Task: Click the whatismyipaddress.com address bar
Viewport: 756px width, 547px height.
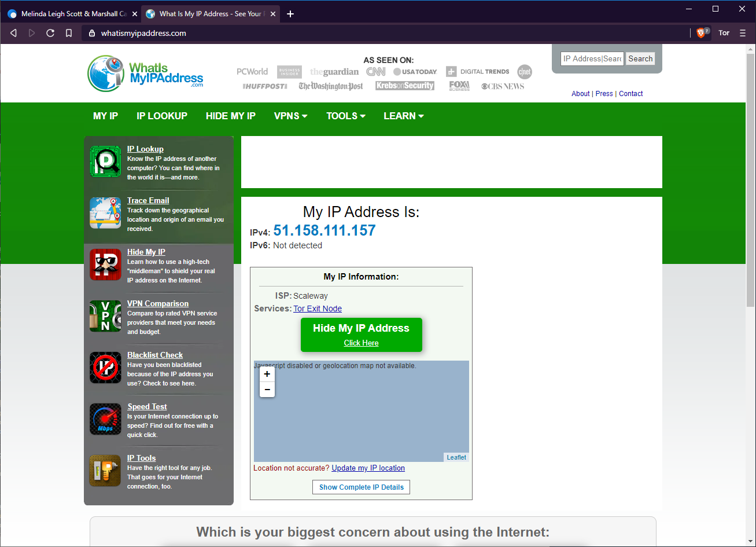Action: 385,33
